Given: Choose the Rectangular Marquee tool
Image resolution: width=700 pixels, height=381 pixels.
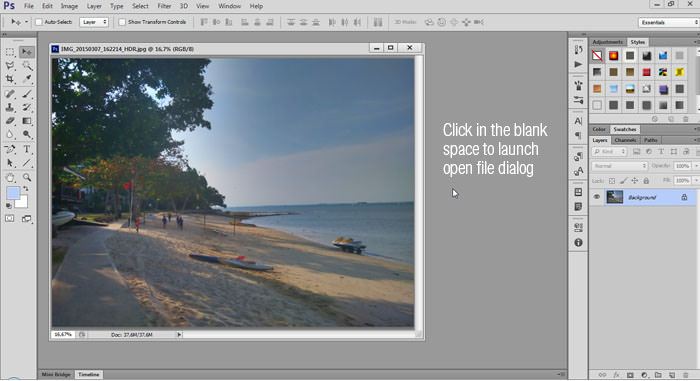Looking at the screenshot, I should click(10, 52).
